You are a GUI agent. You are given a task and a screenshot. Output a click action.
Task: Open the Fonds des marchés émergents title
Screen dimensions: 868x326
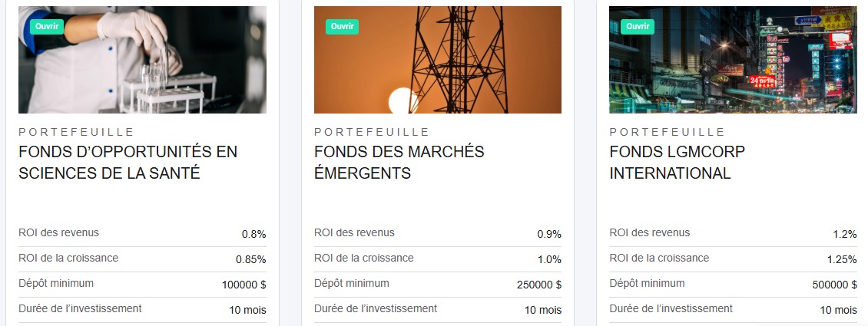(399, 163)
